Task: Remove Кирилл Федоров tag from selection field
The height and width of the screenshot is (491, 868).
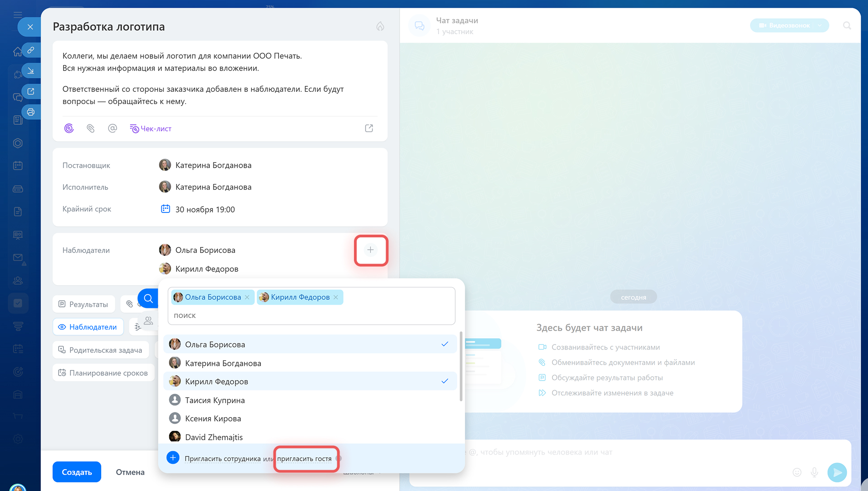Action: [336, 297]
